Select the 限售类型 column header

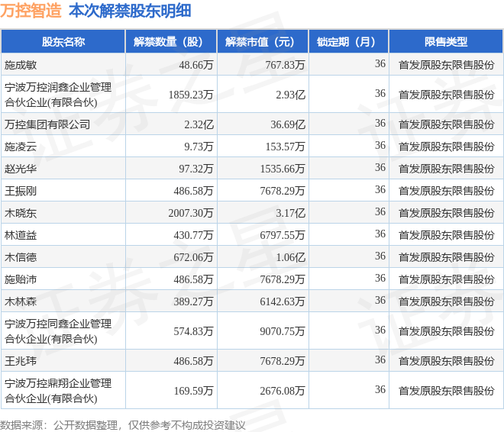click(x=446, y=42)
